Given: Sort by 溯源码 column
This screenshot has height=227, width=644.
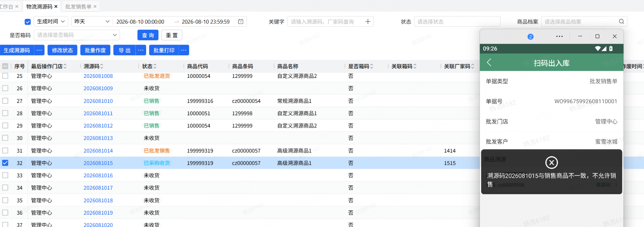Looking at the screenshot, I should [102, 66].
